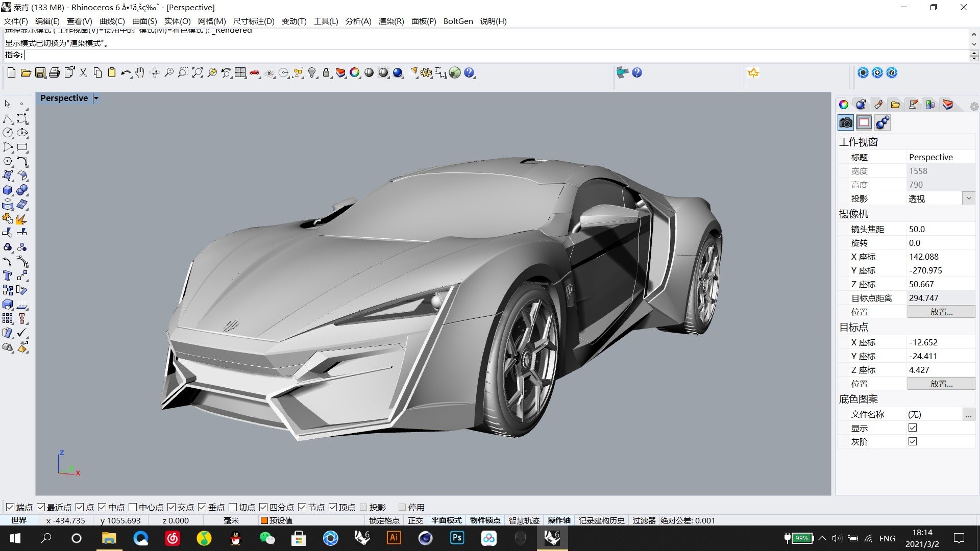Viewport: 980px width, 551px height.
Task: Open the 曲面(S) menu
Action: [144, 21]
